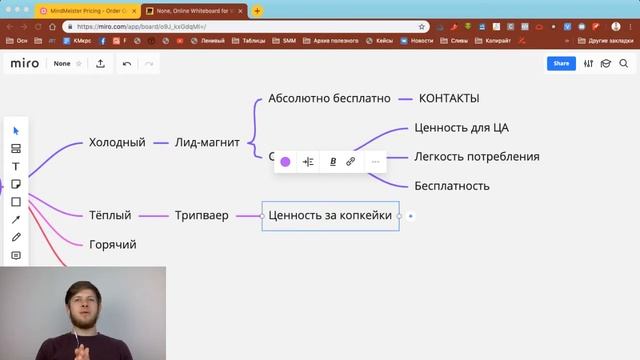Undo the last action
The height and width of the screenshot is (360, 640).
pyautogui.click(x=127, y=64)
